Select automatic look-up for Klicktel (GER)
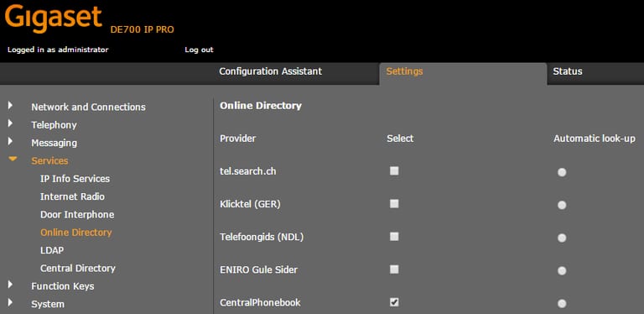Image resolution: width=644 pixels, height=314 pixels. coord(562,205)
